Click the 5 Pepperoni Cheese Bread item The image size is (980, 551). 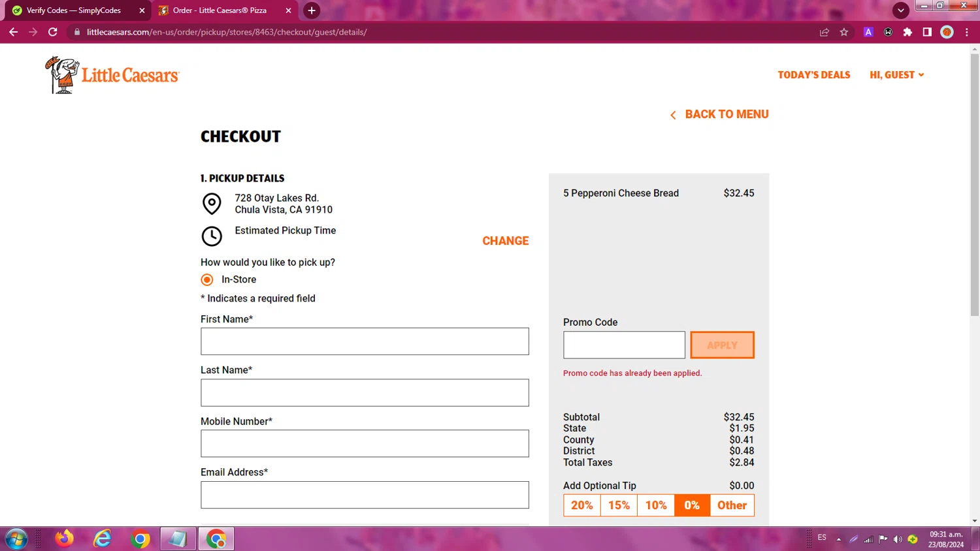pos(621,193)
